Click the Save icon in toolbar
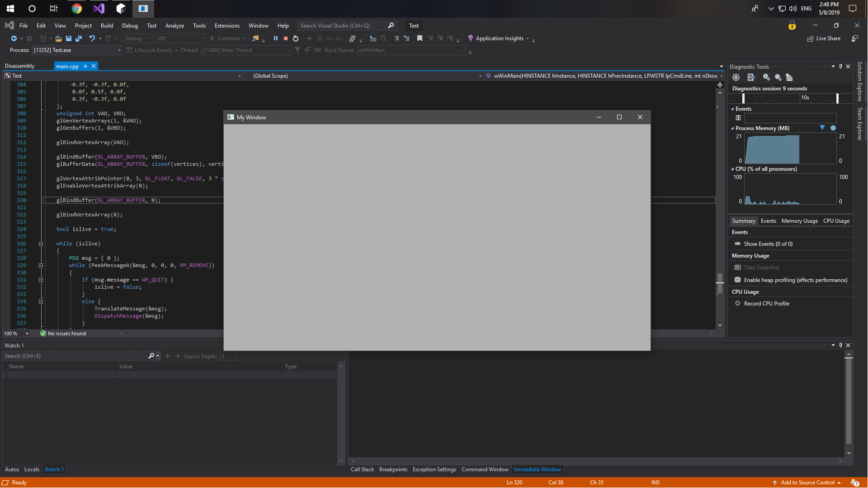 tap(69, 38)
